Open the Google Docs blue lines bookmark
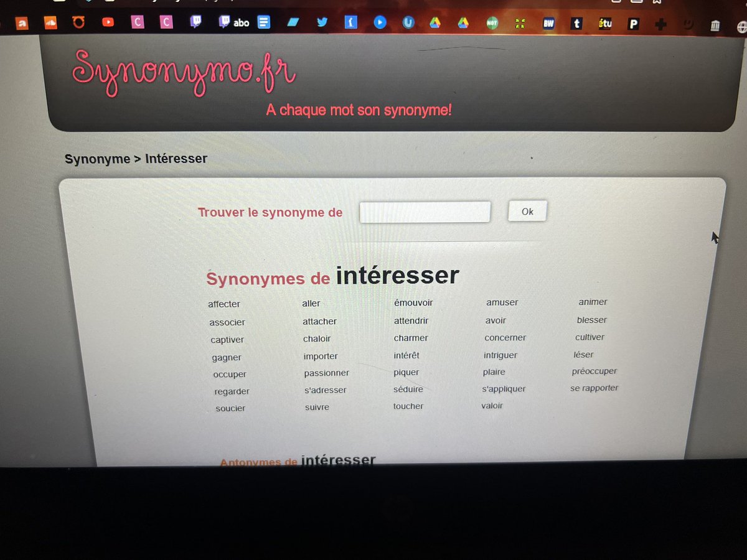747x560 pixels. tap(264, 22)
